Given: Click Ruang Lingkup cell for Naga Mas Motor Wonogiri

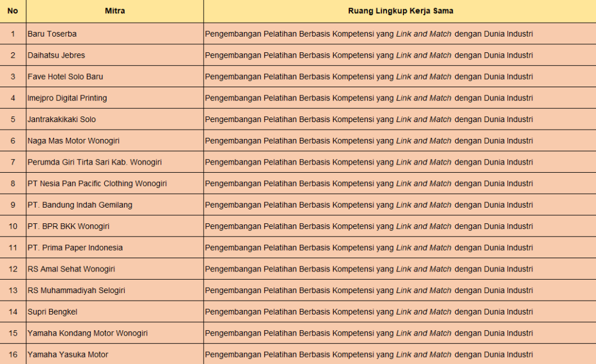Looking at the screenshot, I should (x=400, y=141).
